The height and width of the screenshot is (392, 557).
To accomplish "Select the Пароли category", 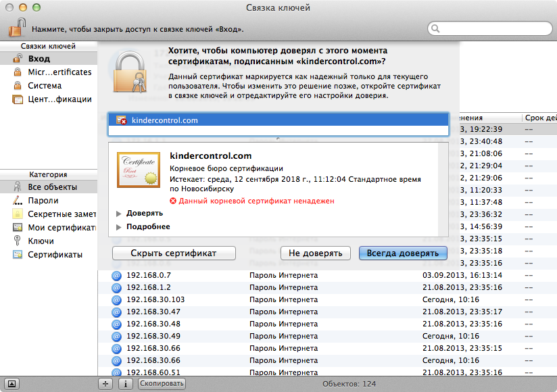I will 49,201.
